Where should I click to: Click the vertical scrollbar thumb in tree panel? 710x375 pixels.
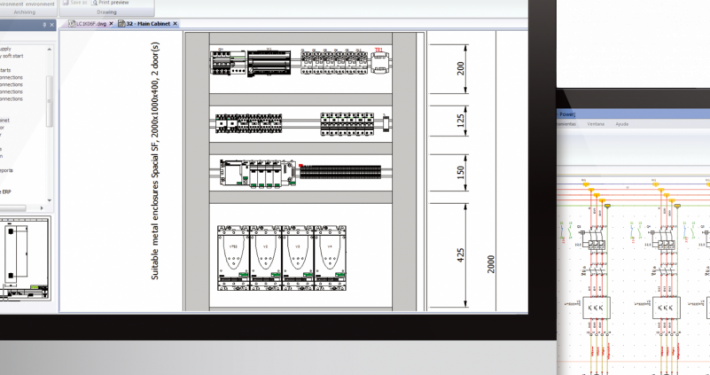click(x=49, y=101)
